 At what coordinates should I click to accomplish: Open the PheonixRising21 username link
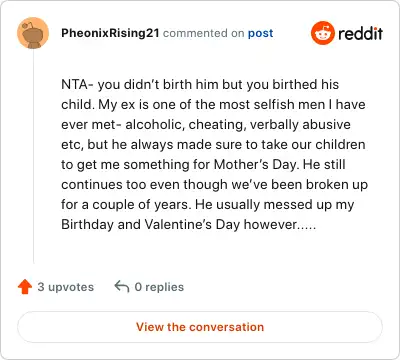pos(110,33)
